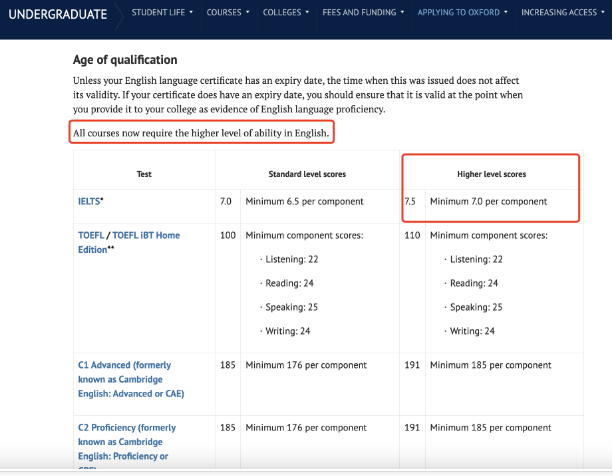This screenshot has width=613, height=476.
Task: Expand dropdown arrow next to Fees and Funding
Action: click(402, 12)
